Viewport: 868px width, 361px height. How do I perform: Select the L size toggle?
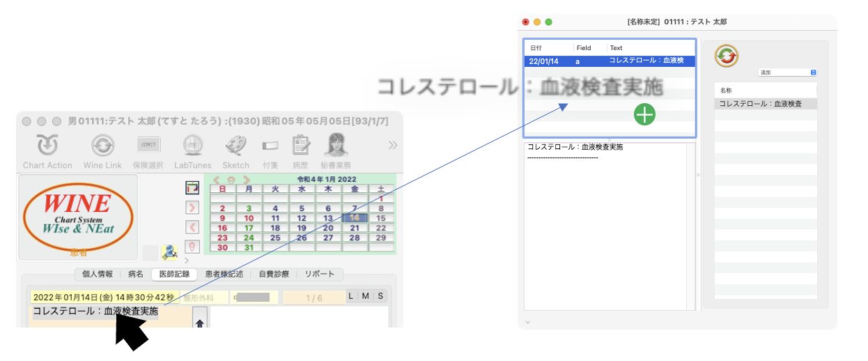click(352, 296)
